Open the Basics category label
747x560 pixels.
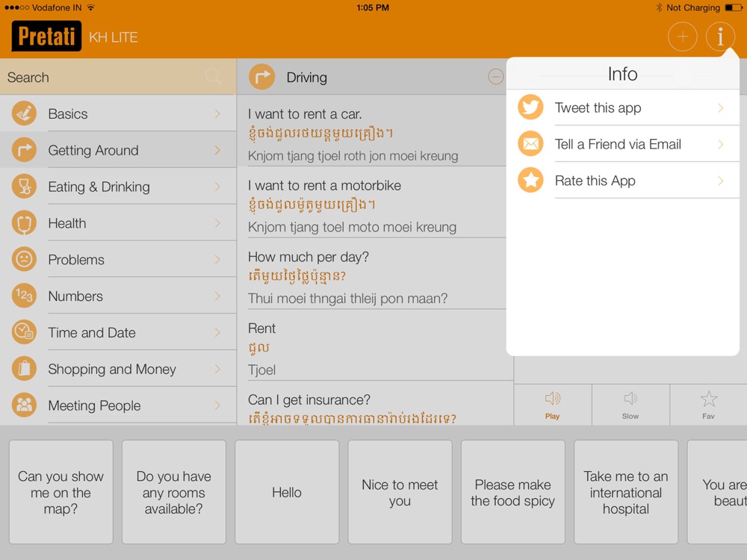(68, 113)
